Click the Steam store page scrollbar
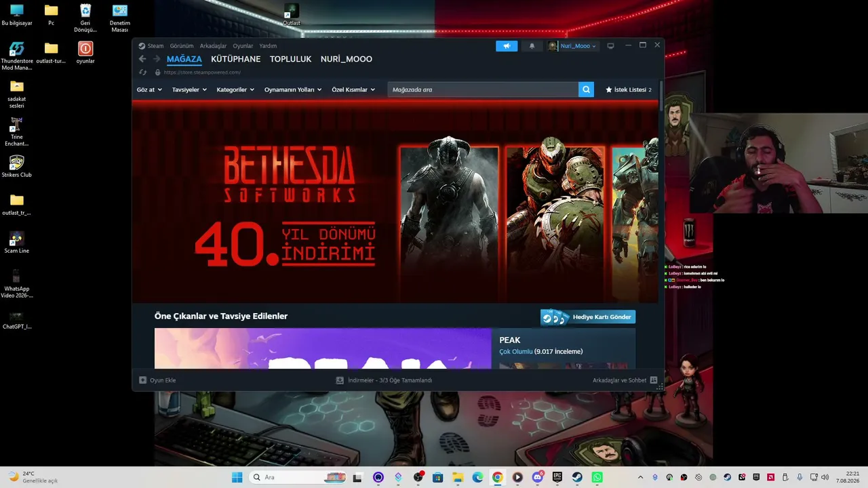The height and width of the screenshot is (488, 868). [660, 95]
